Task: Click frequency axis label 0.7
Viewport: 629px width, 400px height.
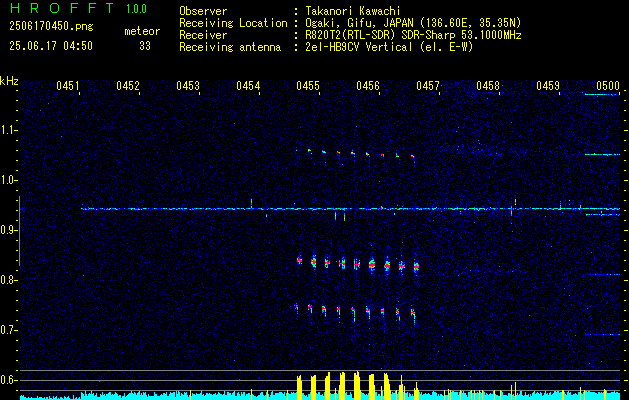Action: (x=8, y=330)
